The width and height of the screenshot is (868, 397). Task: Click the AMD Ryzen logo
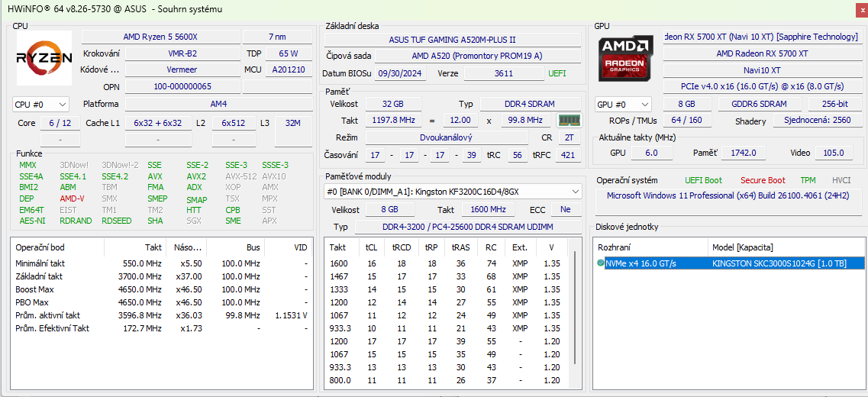pyautogui.click(x=44, y=58)
